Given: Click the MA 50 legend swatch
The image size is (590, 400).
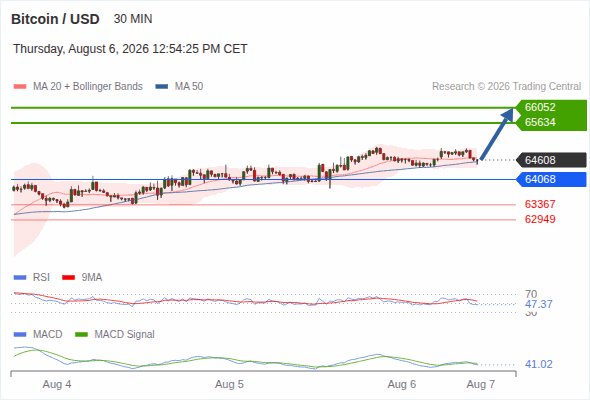Looking at the screenshot, I should coord(162,87).
